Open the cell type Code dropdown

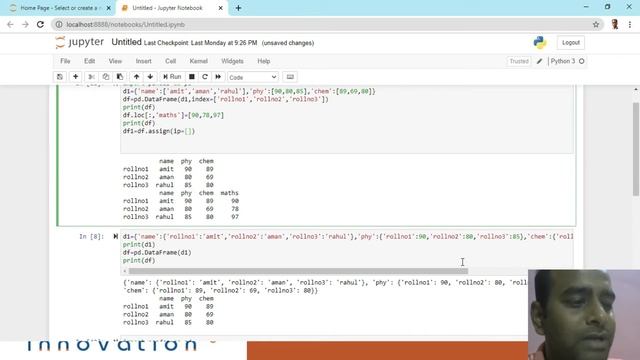point(253,77)
